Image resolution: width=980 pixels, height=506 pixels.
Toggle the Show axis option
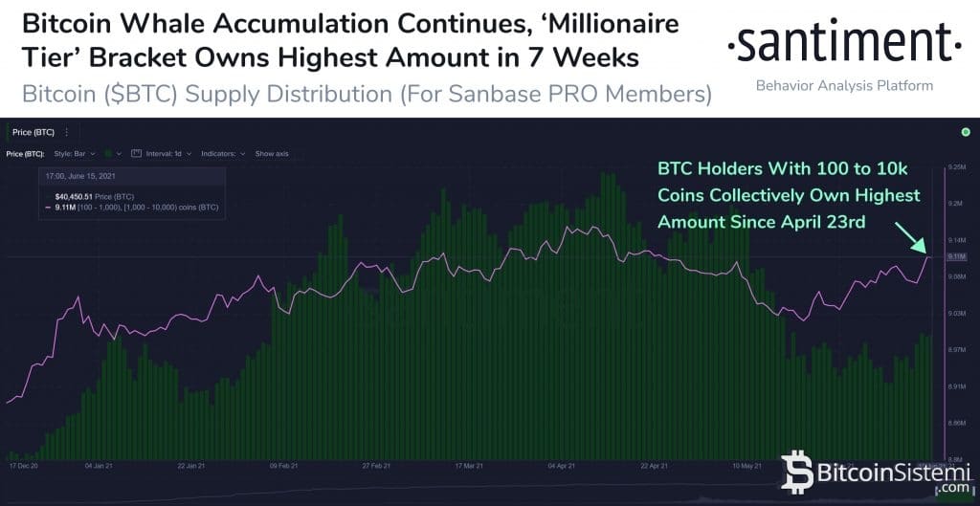click(x=272, y=153)
